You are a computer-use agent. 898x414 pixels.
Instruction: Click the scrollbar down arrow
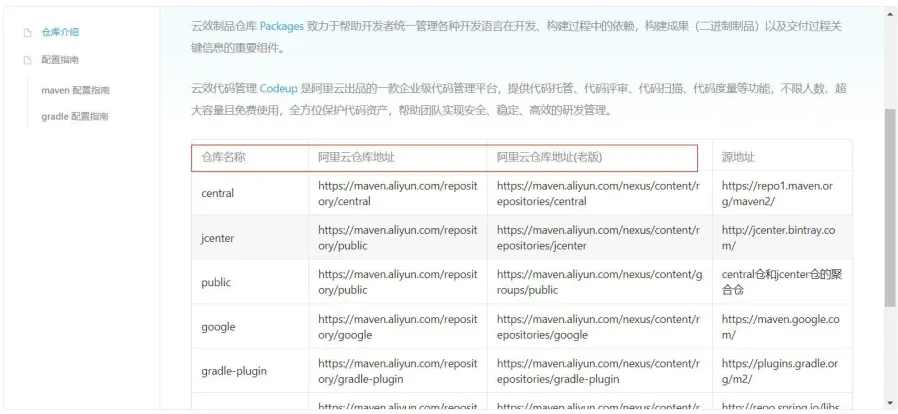(x=890, y=403)
